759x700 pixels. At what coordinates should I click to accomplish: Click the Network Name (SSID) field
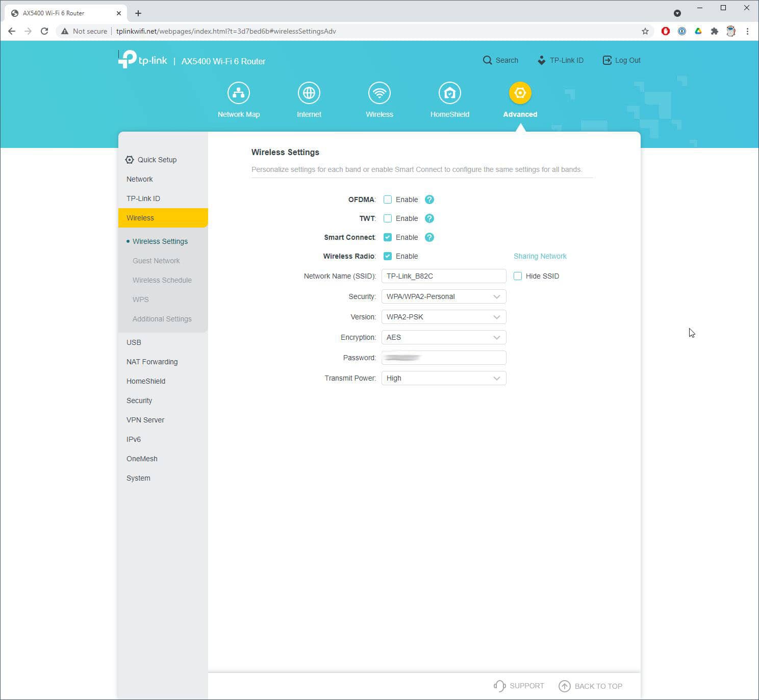tap(444, 276)
